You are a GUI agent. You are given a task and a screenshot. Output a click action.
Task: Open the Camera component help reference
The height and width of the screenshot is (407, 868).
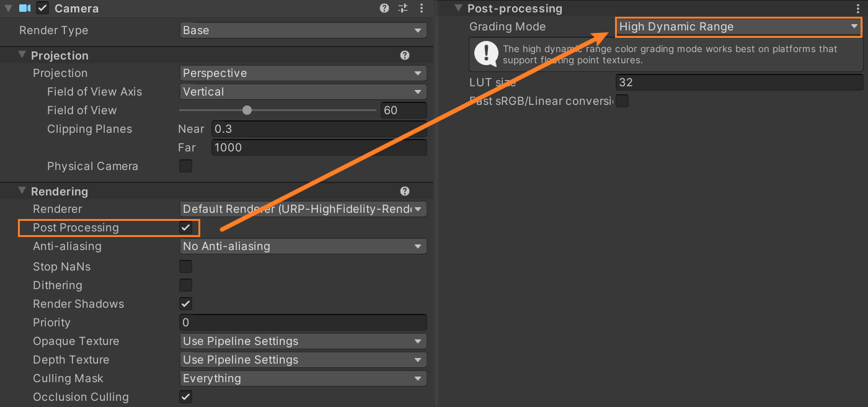tap(384, 8)
